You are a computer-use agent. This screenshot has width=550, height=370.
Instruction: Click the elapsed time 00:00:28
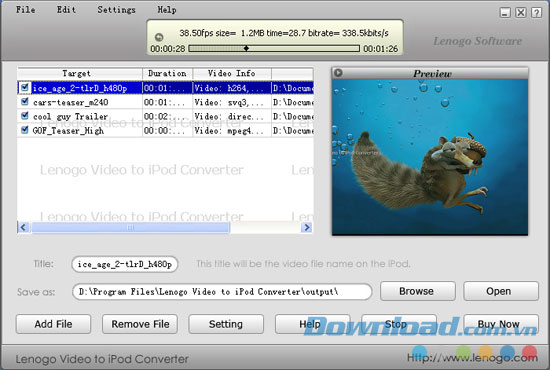click(168, 48)
